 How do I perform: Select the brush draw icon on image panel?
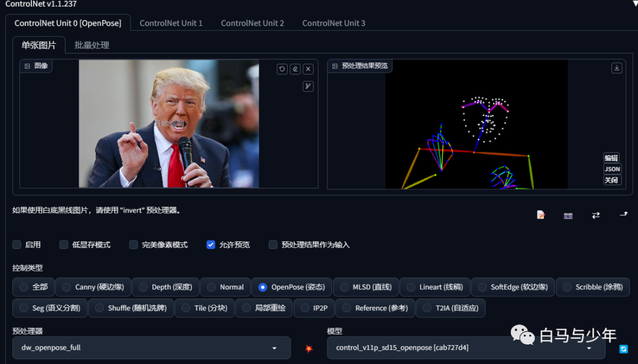(308, 86)
